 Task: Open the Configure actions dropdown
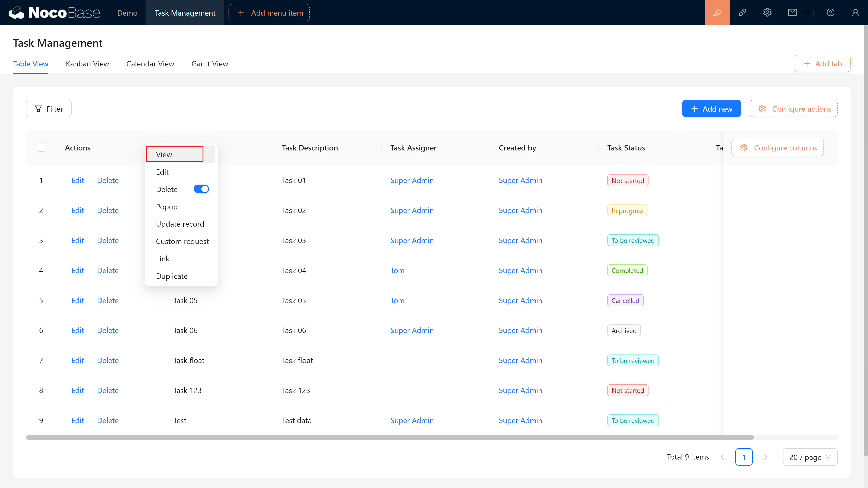tap(794, 109)
